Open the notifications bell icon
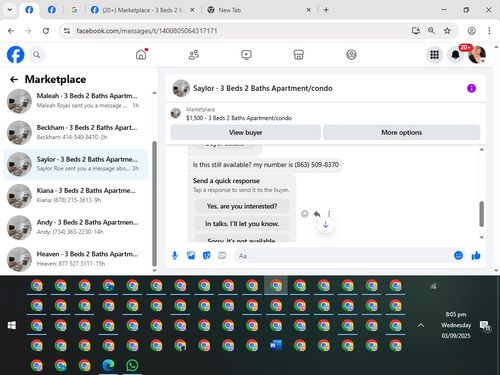Screen dimensions: 500x375 click(x=455, y=55)
